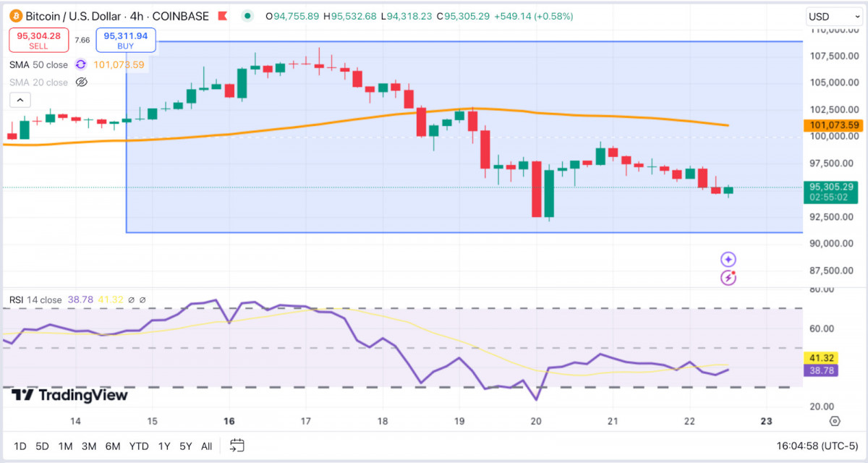
Task: Select the 1Y time range
Action: click(x=164, y=446)
